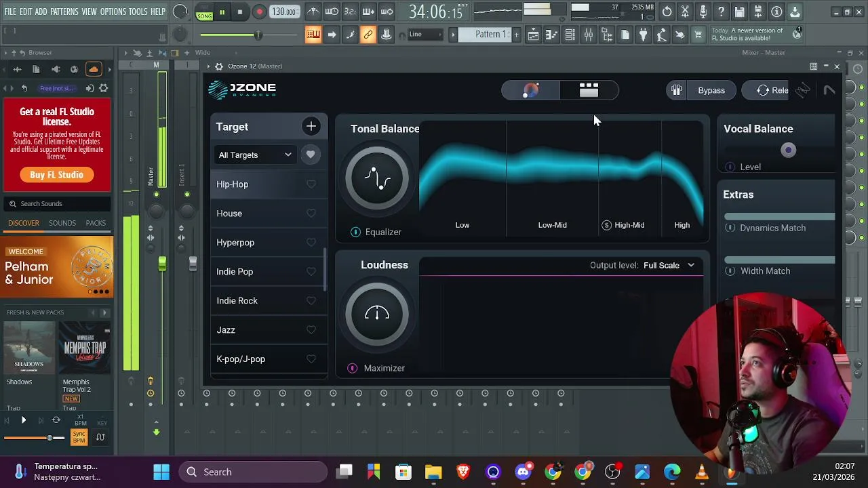Screen dimensions: 868x488
Task: Switch to the SOUNDS tab
Action: pos(62,223)
